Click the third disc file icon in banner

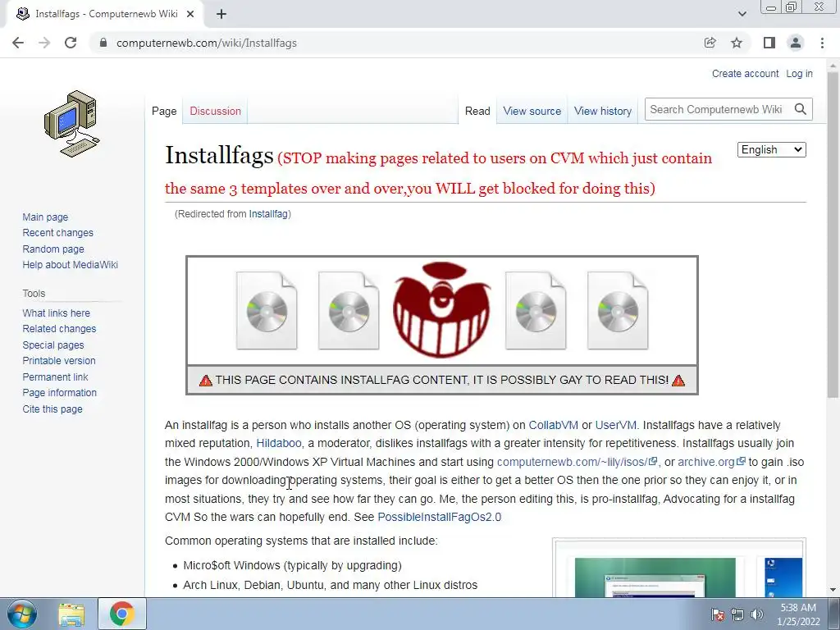[x=536, y=311]
